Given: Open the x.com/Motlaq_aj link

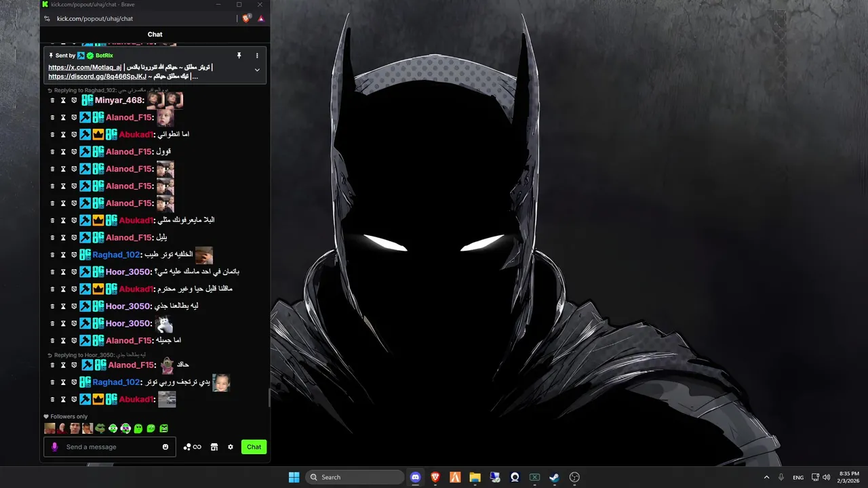Looking at the screenshot, I should 85,67.
